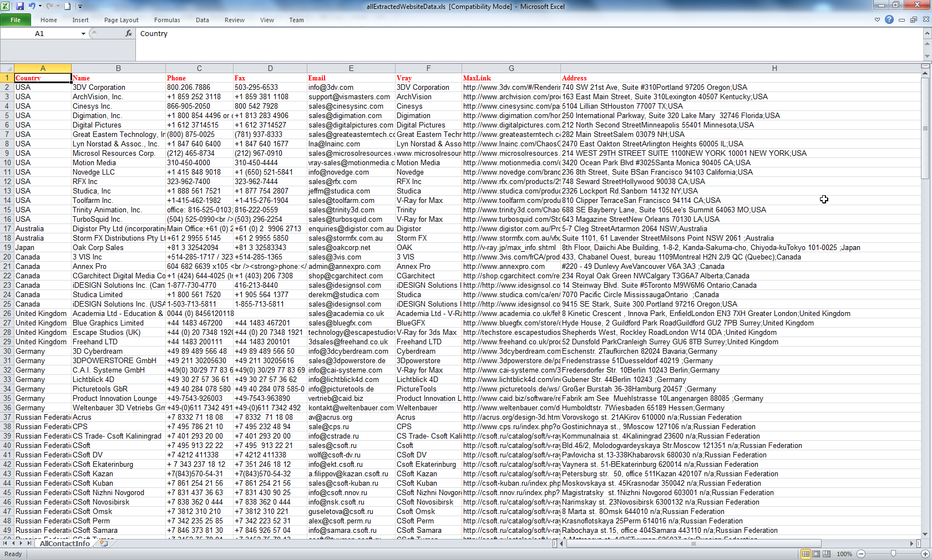Open Customize Quick Access Toolbar dropdown

pyautogui.click(x=80, y=6)
